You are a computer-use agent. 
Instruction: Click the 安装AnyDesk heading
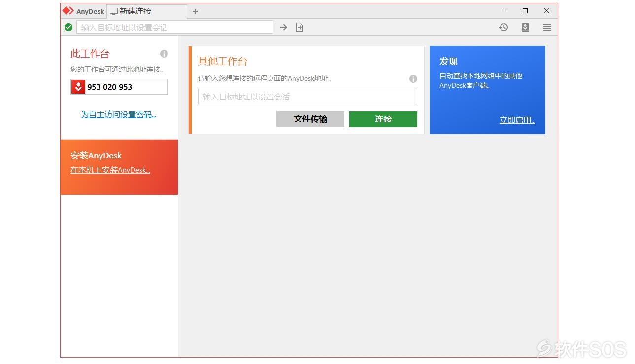[96, 155]
